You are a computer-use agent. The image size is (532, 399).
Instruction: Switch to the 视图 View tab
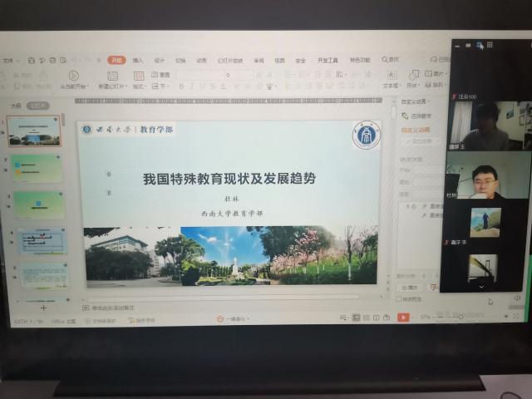point(279,61)
